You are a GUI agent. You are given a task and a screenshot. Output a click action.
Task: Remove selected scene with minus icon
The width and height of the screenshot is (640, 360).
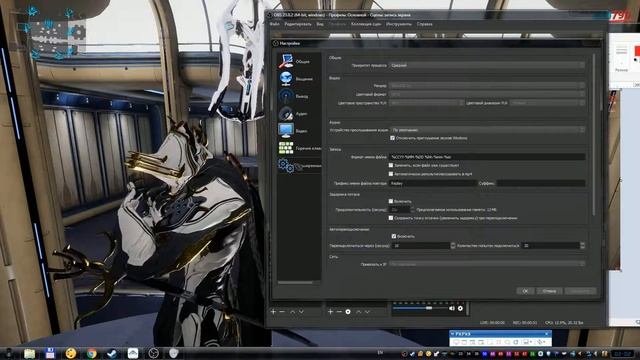click(282, 312)
